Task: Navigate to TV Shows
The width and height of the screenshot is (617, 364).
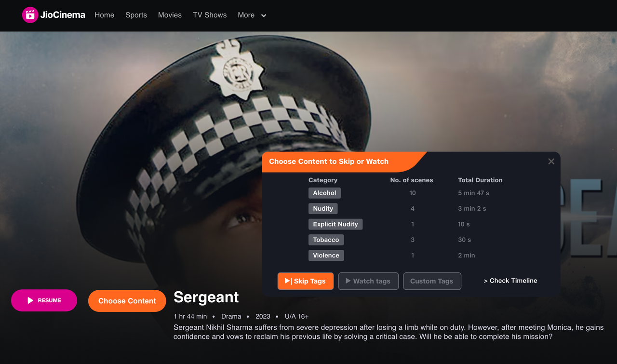Action: (x=210, y=15)
